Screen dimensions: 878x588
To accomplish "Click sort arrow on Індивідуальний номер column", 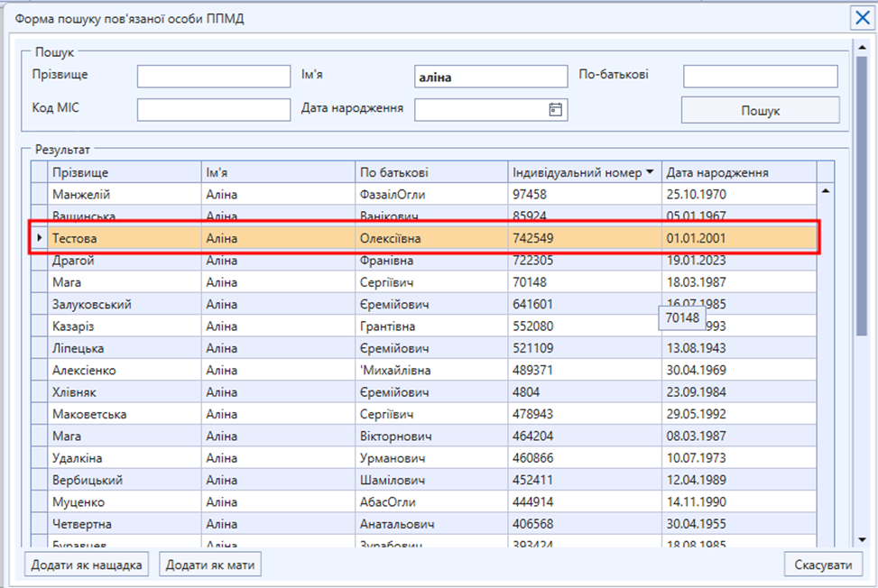I will (650, 172).
